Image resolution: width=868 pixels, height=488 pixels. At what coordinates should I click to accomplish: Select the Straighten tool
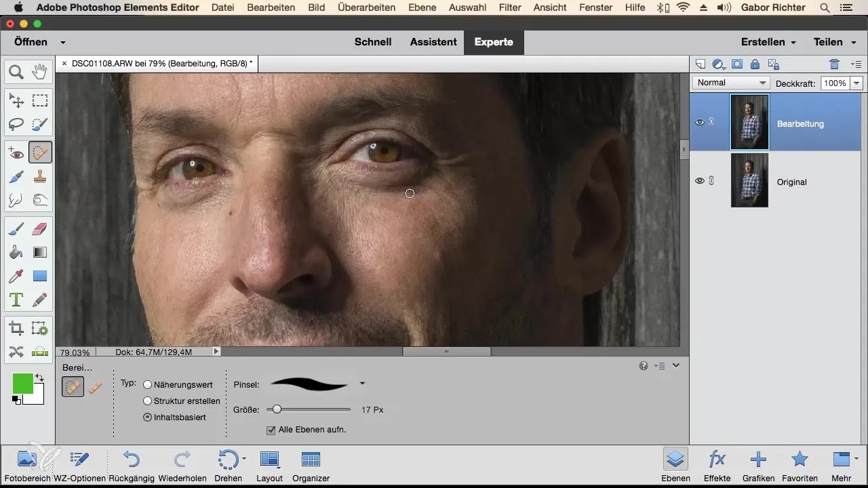[40, 352]
